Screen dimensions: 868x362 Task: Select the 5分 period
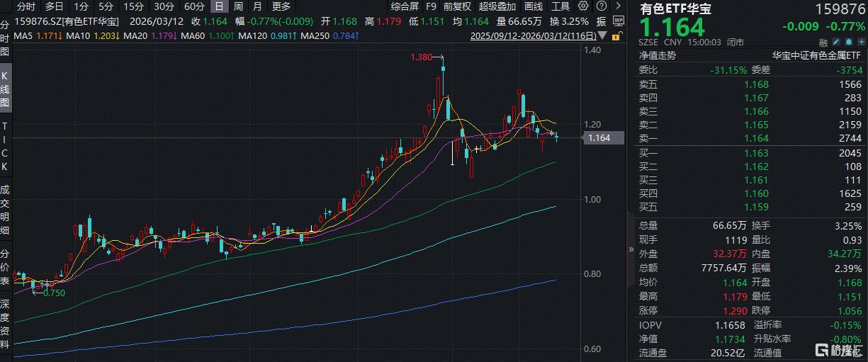click(106, 6)
